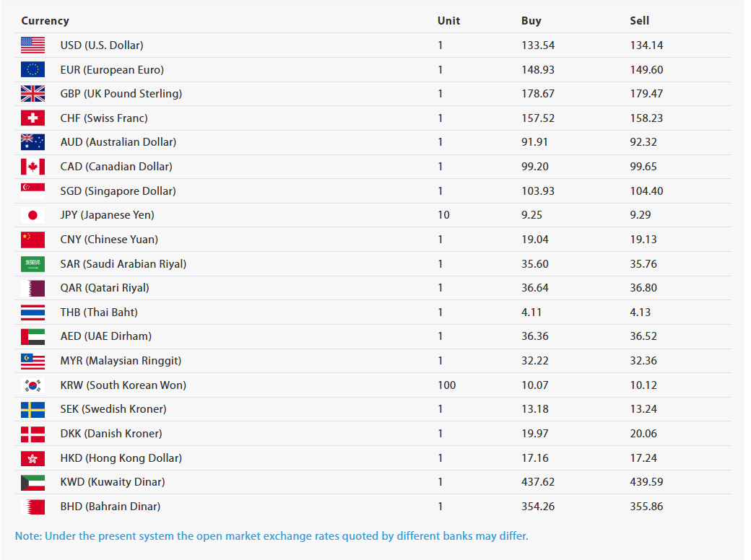Select the THB (Thai Baht) label
Screen dimensions: 751x560
[x=99, y=312]
